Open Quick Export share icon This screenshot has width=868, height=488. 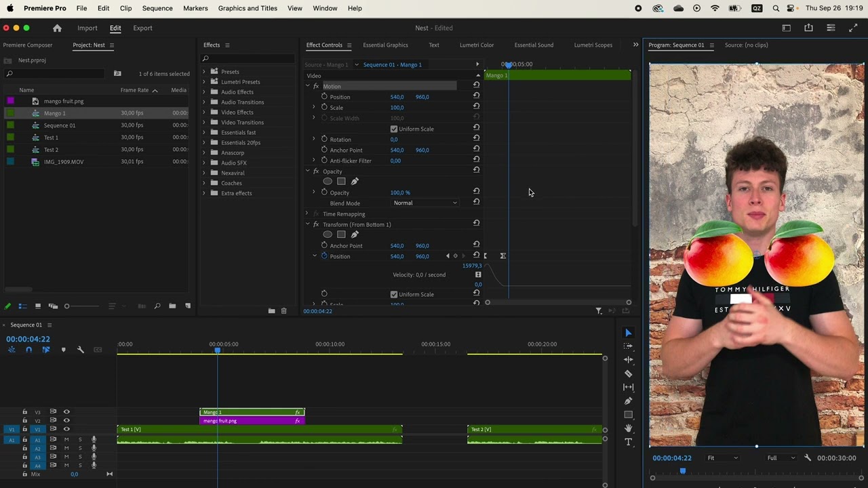(x=808, y=28)
